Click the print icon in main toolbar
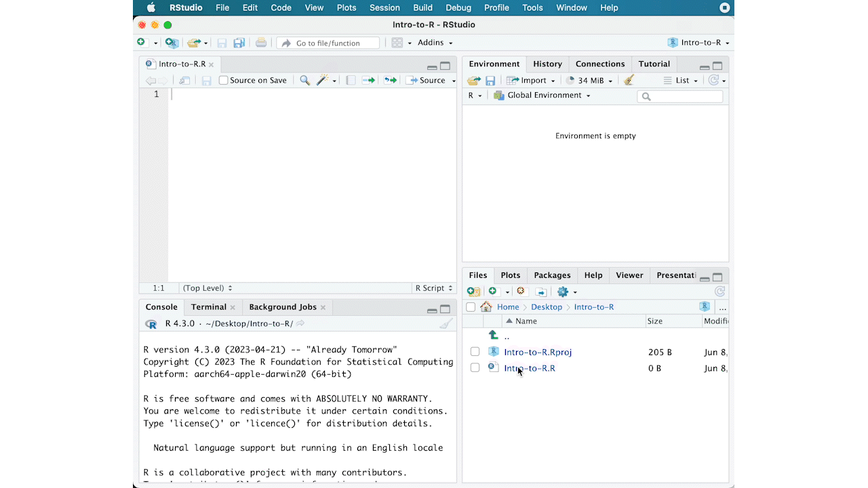 tap(261, 43)
